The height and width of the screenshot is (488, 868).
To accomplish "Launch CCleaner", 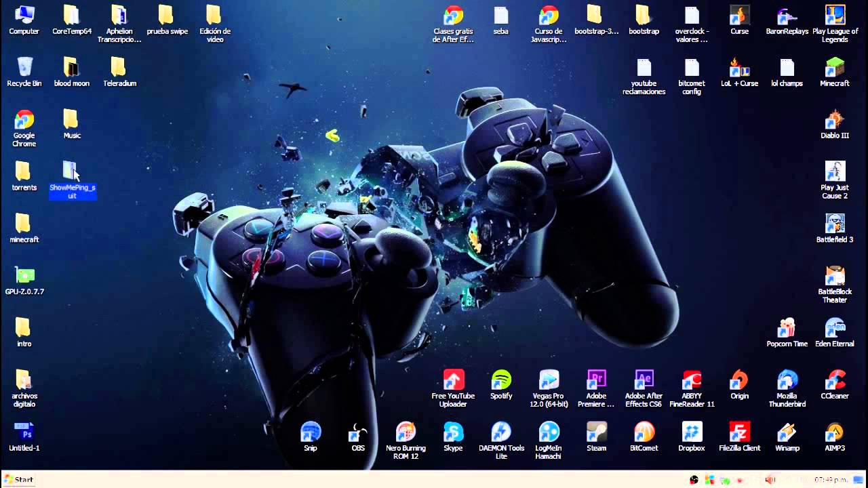I will tap(835, 386).
